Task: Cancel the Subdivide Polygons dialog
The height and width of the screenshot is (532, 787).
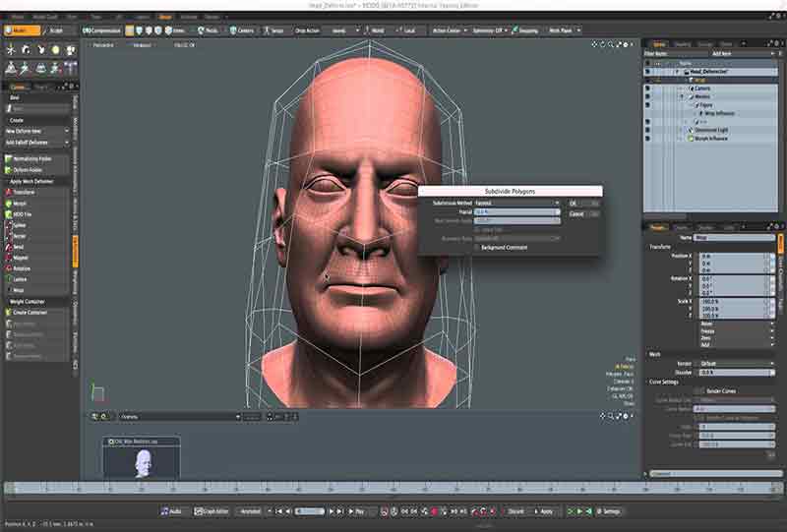Action: click(577, 213)
